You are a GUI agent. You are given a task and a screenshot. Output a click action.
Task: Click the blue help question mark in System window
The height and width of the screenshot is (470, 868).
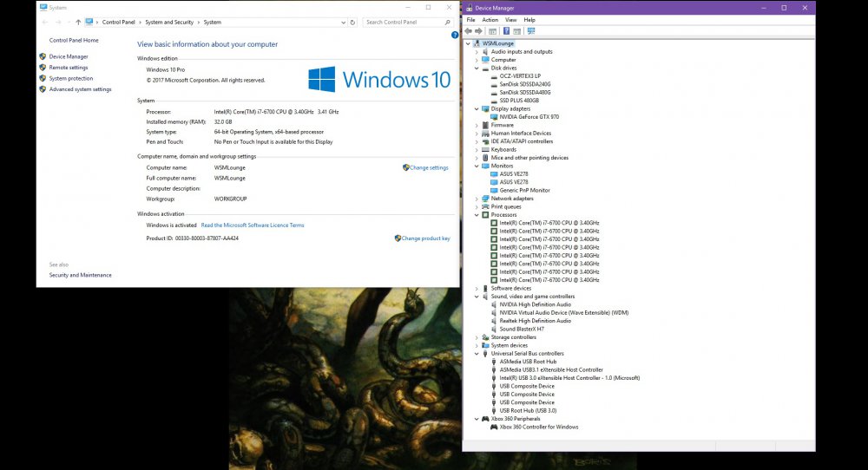[455, 35]
